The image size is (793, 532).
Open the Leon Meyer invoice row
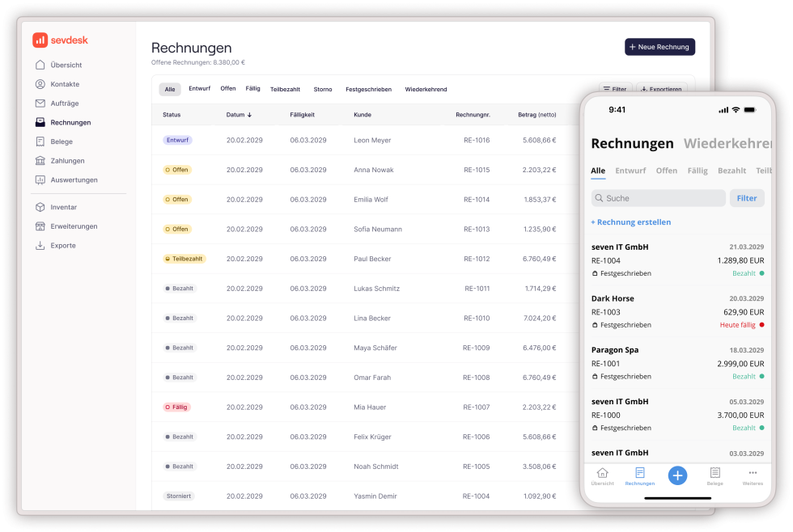(372, 141)
